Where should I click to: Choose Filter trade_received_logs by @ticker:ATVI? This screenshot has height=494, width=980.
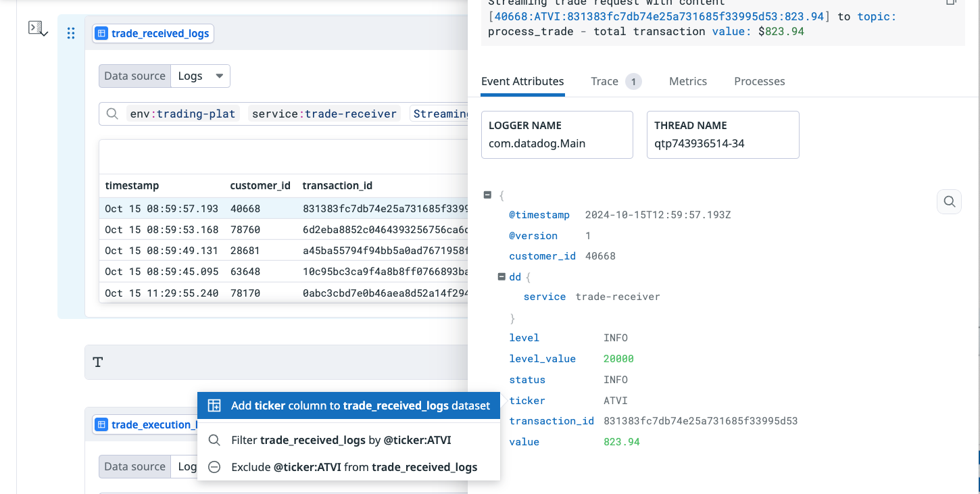tap(341, 440)
